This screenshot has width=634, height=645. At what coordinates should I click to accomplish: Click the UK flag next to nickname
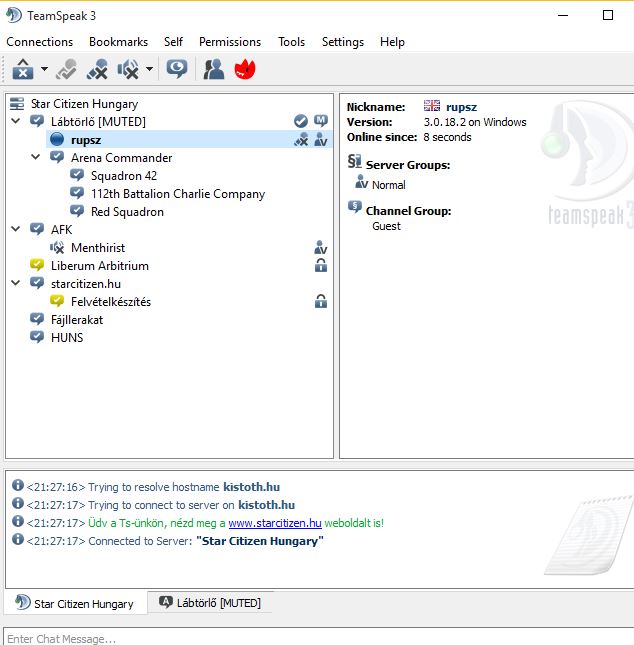point(432,106)
